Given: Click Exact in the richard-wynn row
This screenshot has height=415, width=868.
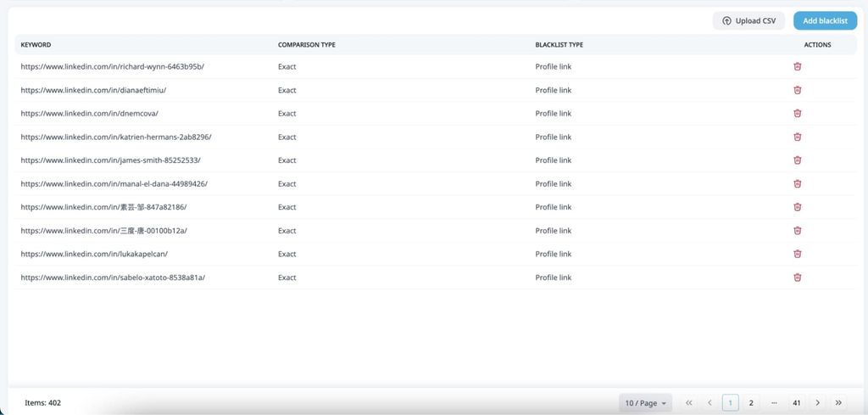Looking at the screenshot, I should click(287, 66).
